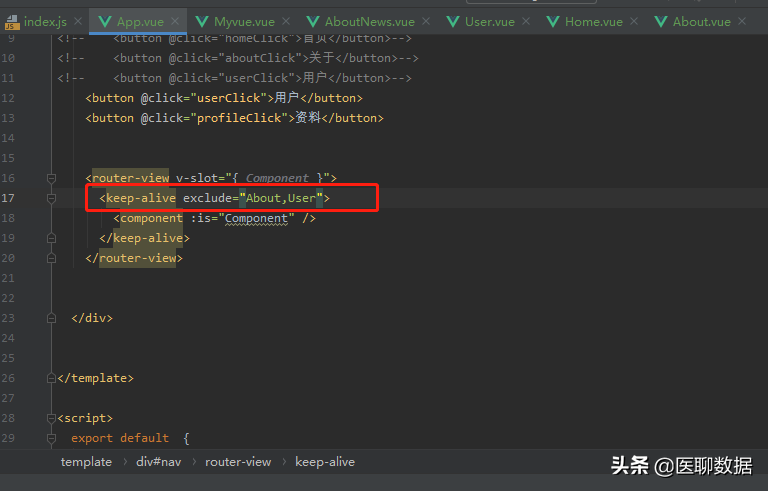Close the App.vue tab
Viewport: 768px width, 491px height.
coord(176,21)
